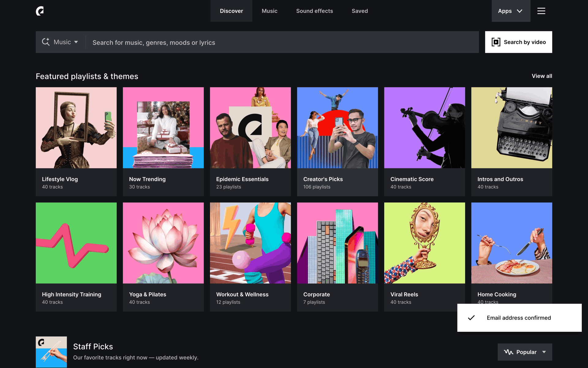Click the '106 playlists' count text
Screen dimensions: 588x368
pos(317,187)
